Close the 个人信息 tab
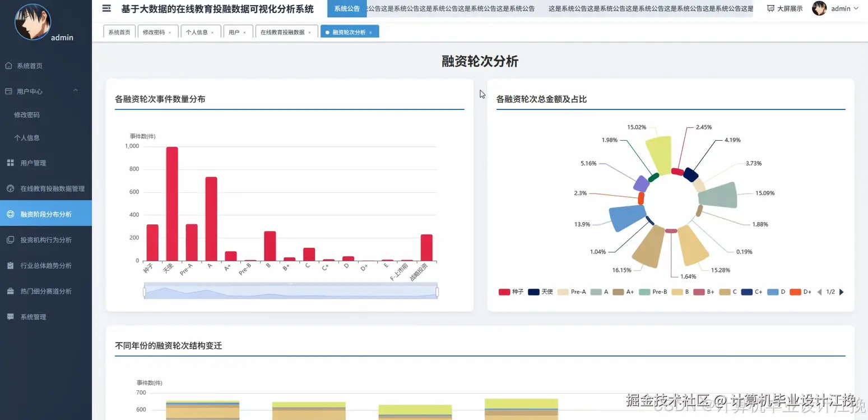 click(x=212, y=33)
